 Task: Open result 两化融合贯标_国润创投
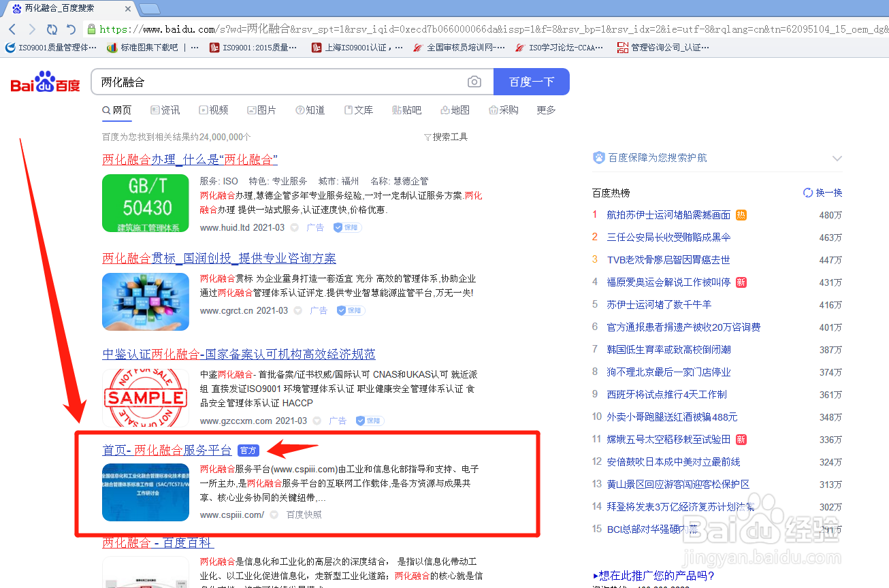pos(219,259)
